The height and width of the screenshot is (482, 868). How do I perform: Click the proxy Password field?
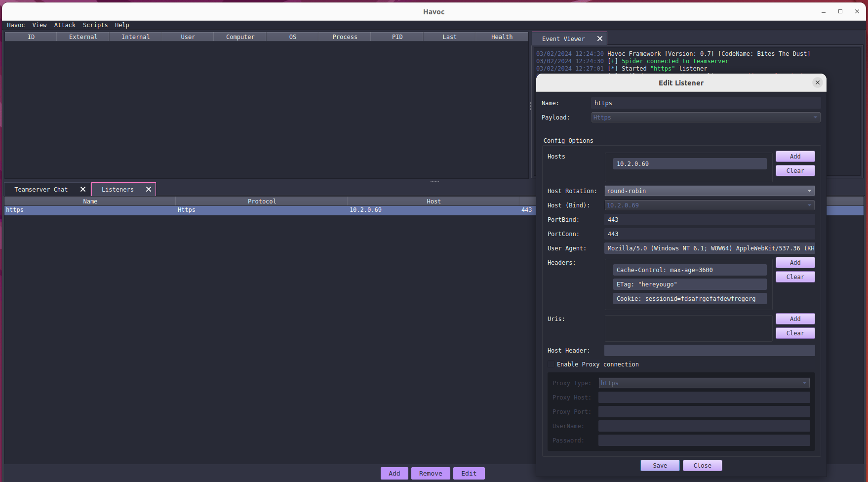pyautogui.click(x=704, y=441)
